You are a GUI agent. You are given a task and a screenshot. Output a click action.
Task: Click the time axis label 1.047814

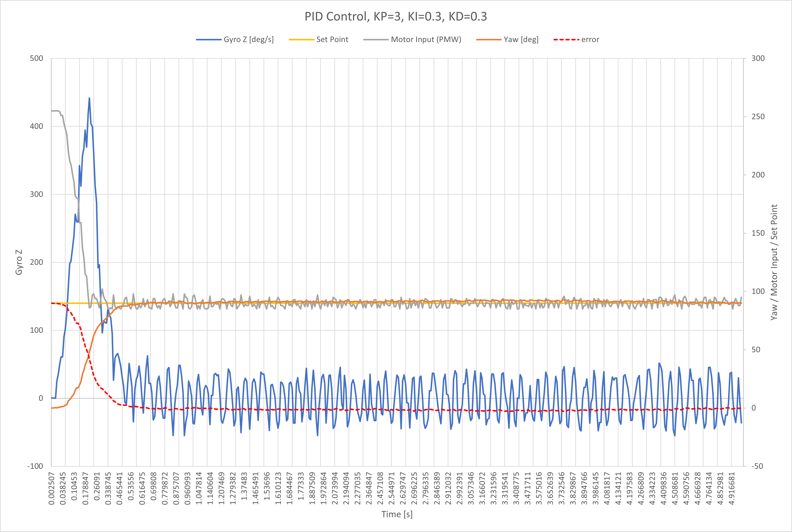coord(199,488)
